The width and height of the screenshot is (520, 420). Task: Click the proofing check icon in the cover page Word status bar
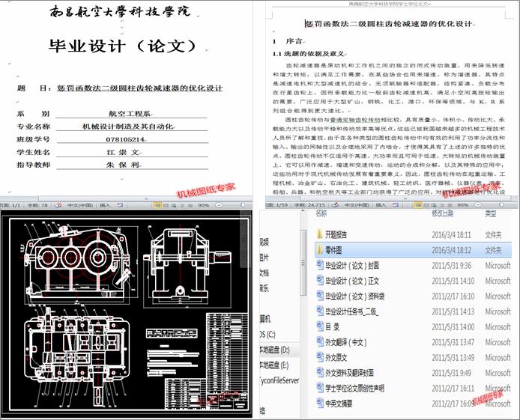pyautogui.click(x=58, y=205)
